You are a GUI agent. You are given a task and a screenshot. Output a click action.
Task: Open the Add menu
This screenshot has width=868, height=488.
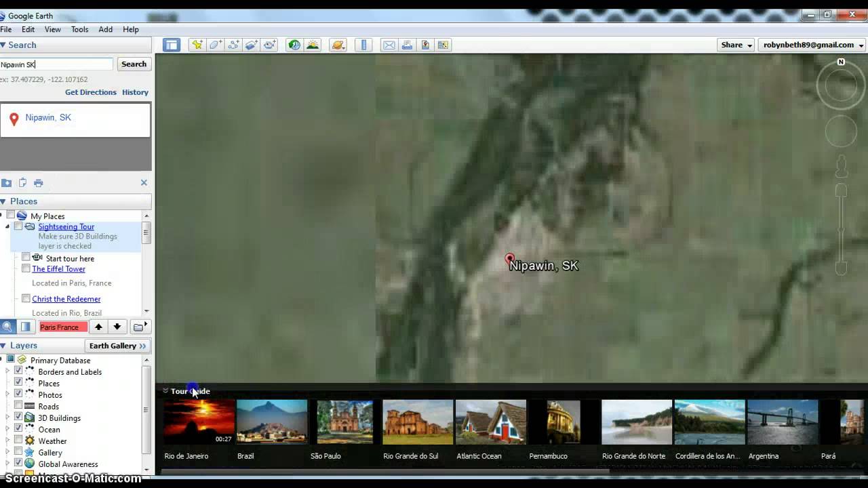[x=105, y=29]
